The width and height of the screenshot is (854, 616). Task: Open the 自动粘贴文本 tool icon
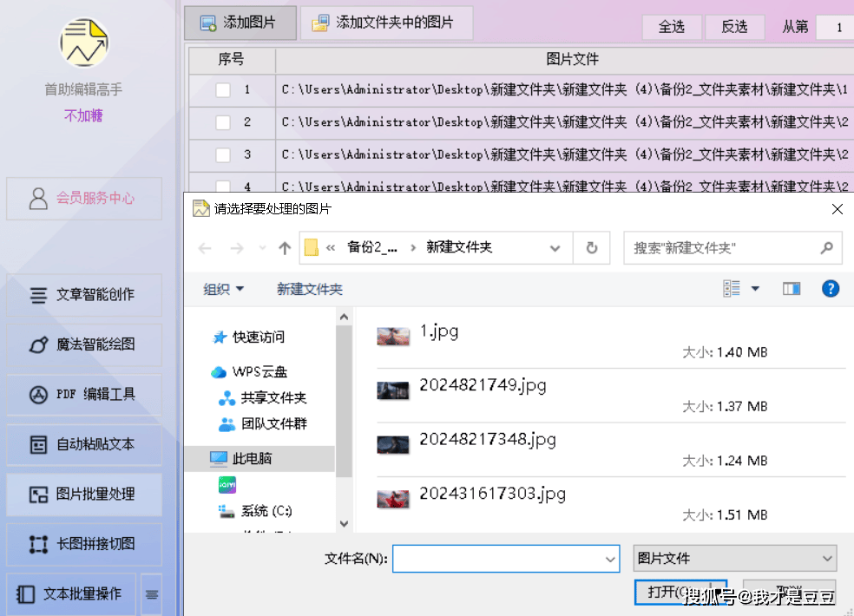coord(41,444)
